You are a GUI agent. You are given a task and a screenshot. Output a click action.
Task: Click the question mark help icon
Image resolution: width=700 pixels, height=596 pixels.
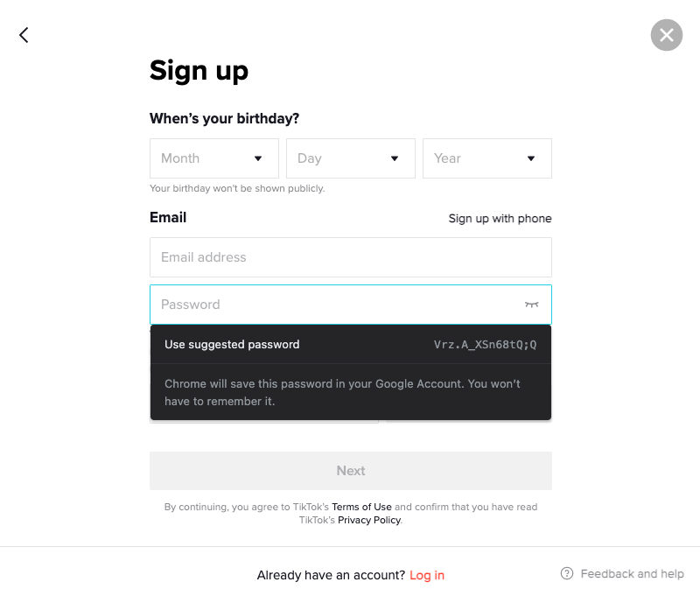567,574
